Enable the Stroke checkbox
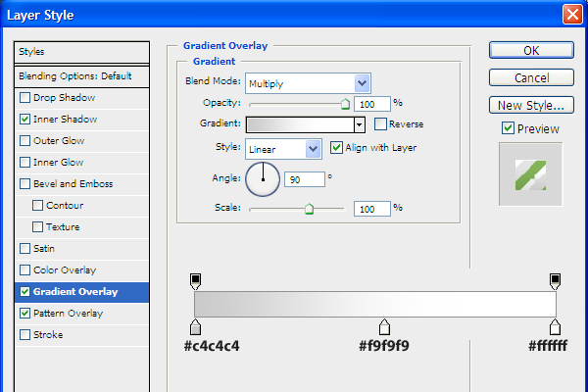Viewport: 588px width, 392px height. [24, 334]
